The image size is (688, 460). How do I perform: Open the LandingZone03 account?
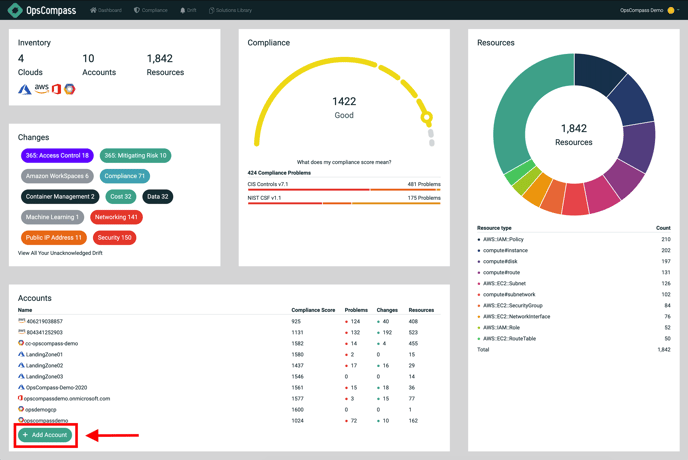pos(44,376)
